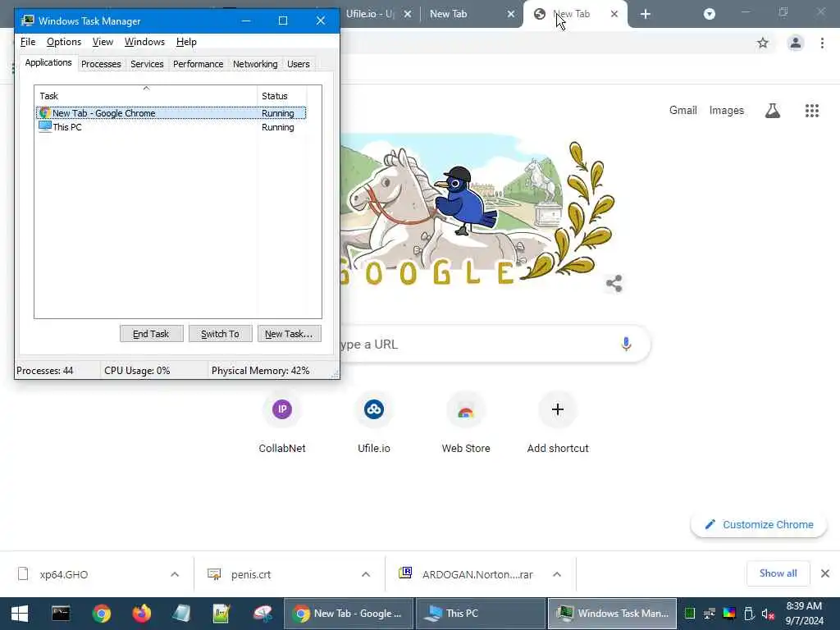
Task: Switch to the Networking tab
Action: click(255, 64)
